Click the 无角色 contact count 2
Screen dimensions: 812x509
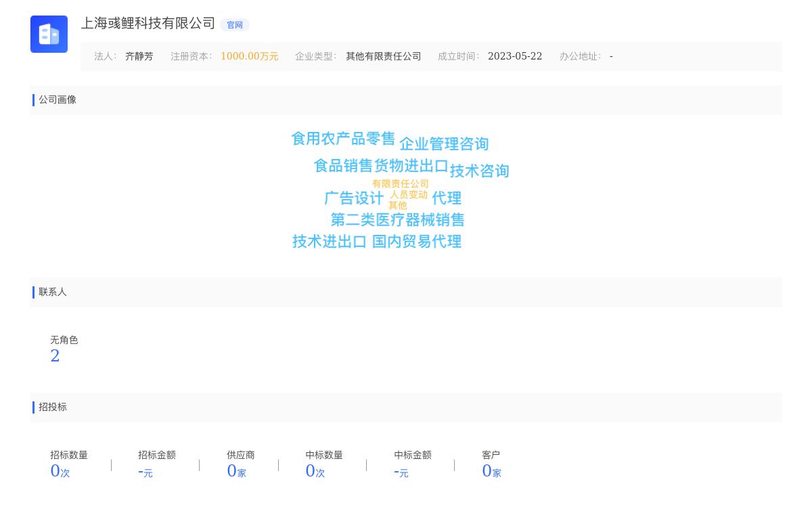[55, 356]
